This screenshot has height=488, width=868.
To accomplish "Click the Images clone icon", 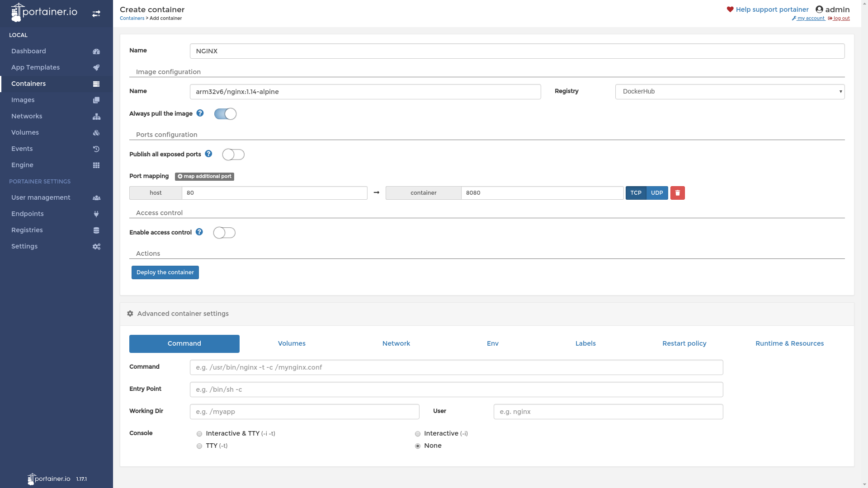I will tap(96, 100).
